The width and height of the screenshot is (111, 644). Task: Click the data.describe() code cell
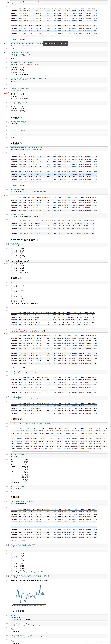(x=59, y=424)
